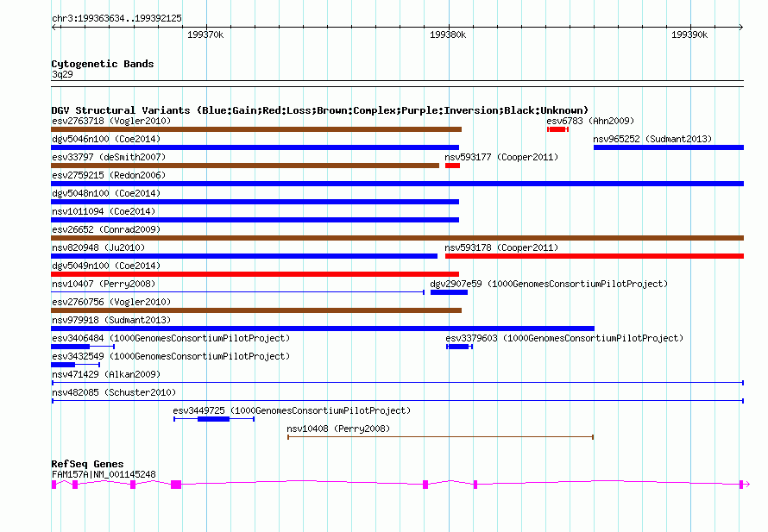This screenshot has height=532, width=768.
Task: Open esv3379603 1000Genomes variant label
Action: pos(563,338)
